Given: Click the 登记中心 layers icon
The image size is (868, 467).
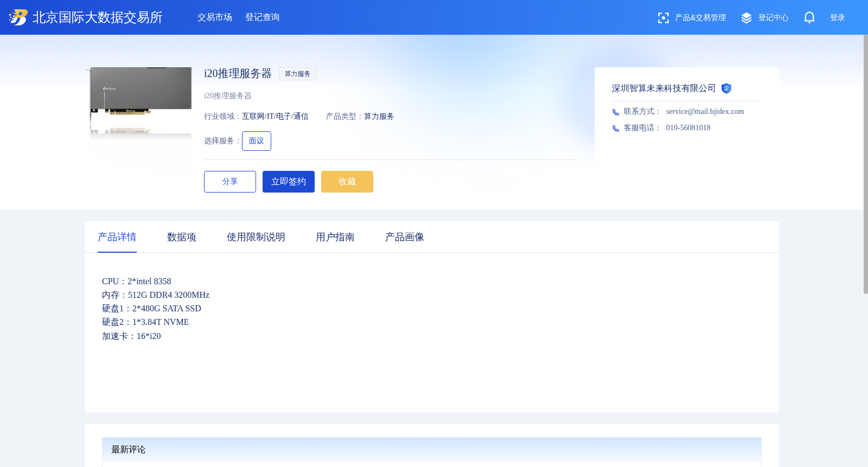Looking at the screenshot, I should coord(746,18).
